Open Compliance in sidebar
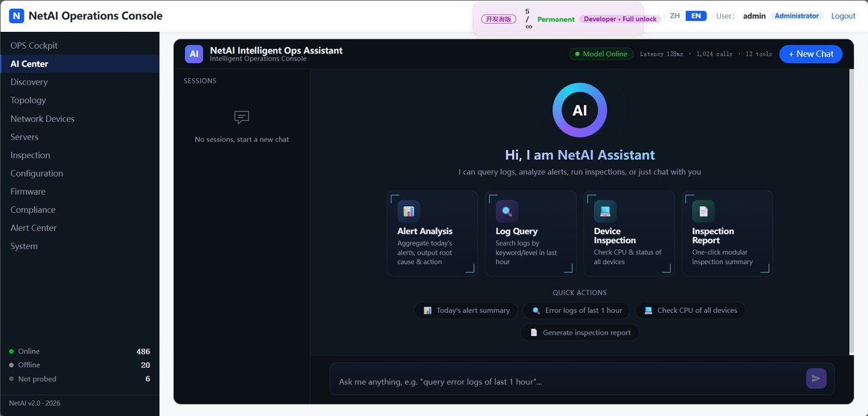Image resolution: width=868 pixels, height=416 pixels. pos(80,210)
